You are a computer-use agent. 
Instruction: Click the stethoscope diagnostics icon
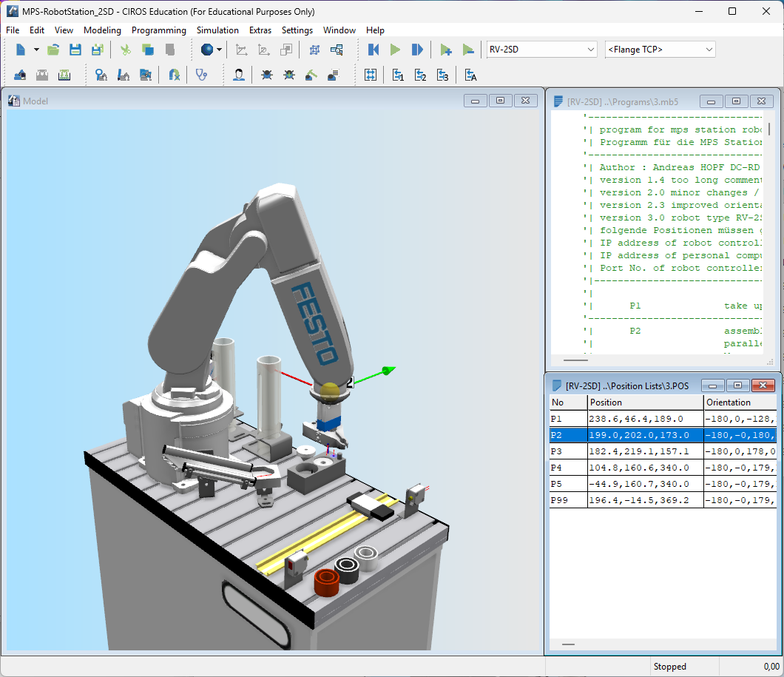[201, 75]
